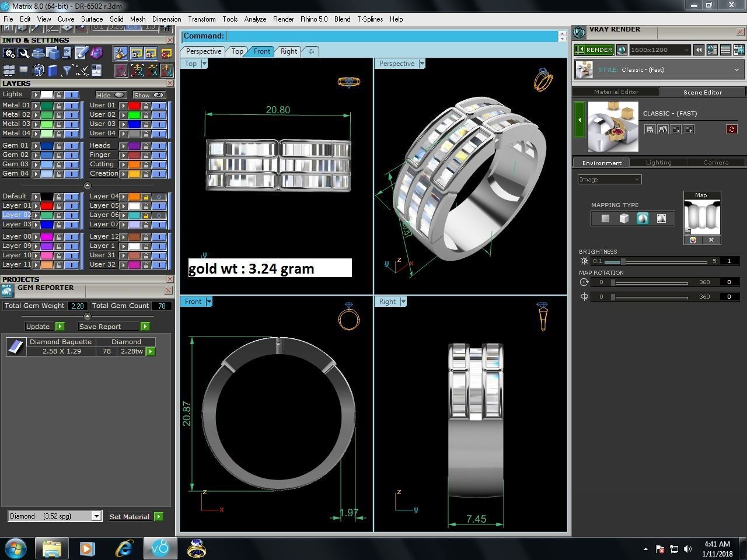This screenshot has height=560, width=747.
Task: Expand the User 03 layer arrow
Action: tap(123, 124)
